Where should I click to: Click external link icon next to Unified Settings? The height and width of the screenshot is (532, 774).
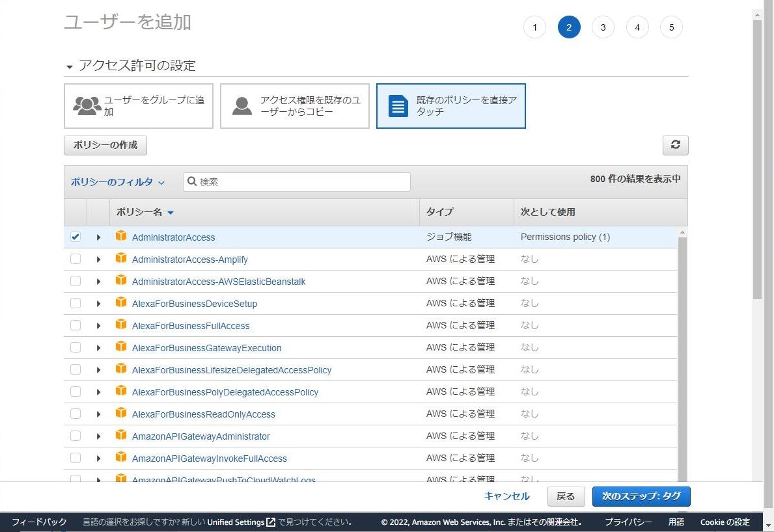point(271,522)
